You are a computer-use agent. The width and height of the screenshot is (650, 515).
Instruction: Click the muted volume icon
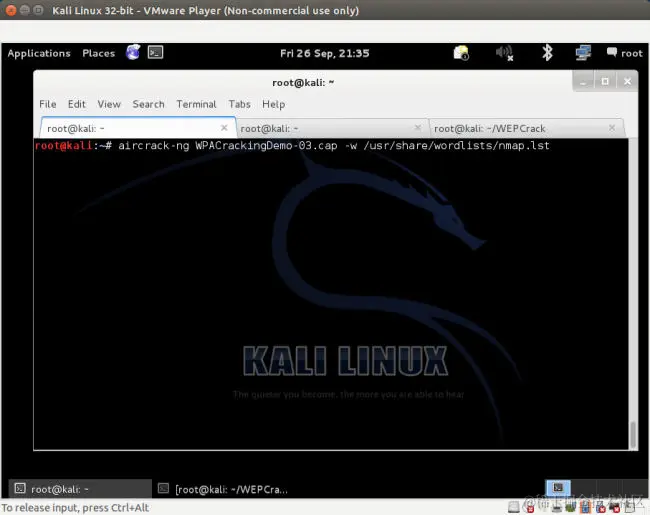point(504,53)
